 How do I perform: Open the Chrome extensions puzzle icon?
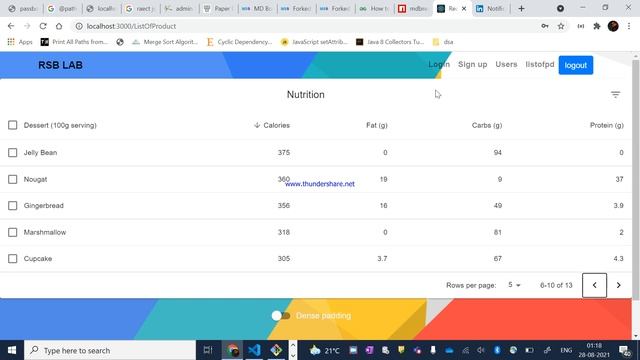click(x=597, y=26)
